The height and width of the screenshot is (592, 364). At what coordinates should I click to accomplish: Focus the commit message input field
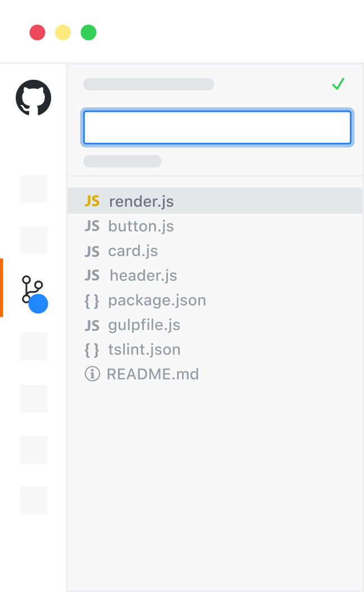[217, 127]
